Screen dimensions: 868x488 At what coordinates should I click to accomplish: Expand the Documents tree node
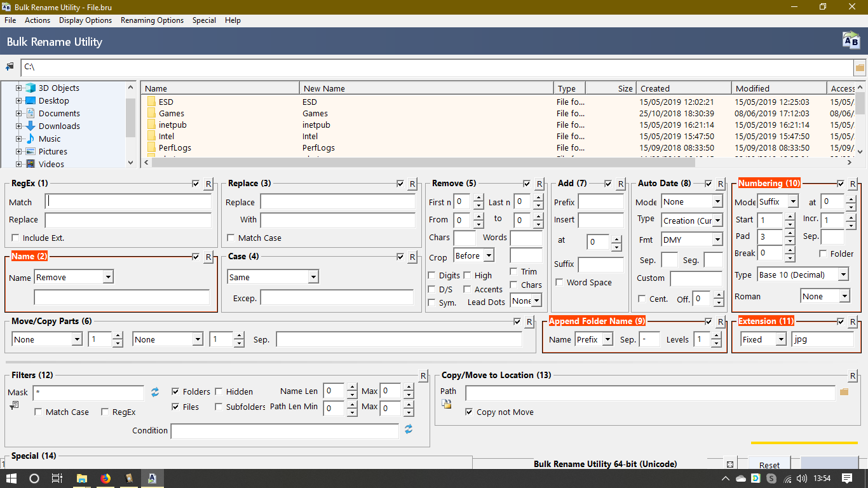pos(19,113)
